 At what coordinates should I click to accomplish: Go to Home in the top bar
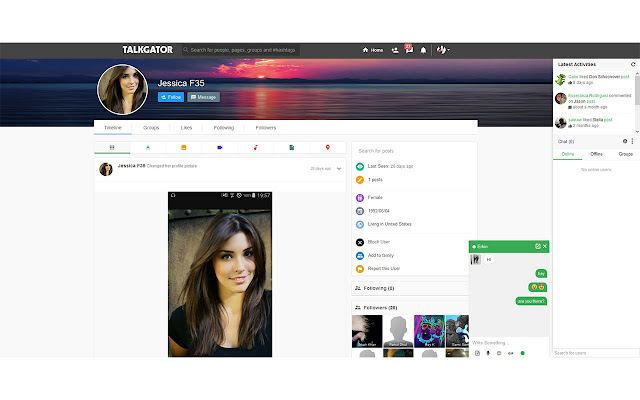pyautogui.click(x=373, y=50)
